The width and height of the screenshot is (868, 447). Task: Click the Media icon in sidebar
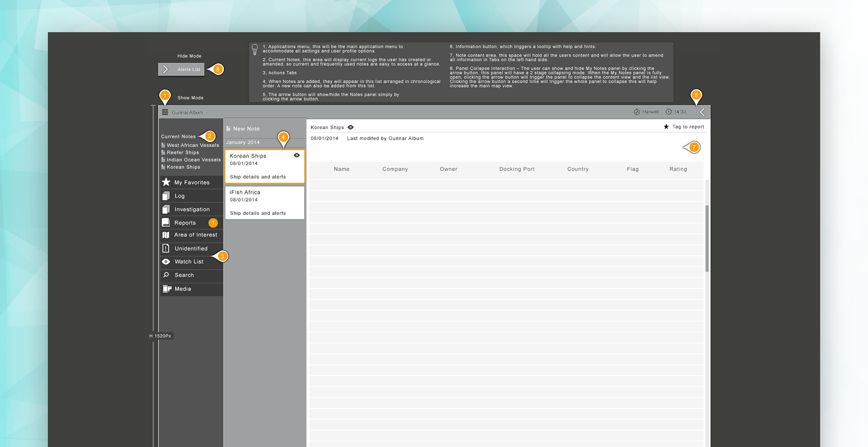pyautogui.click(x=166, y=289)
